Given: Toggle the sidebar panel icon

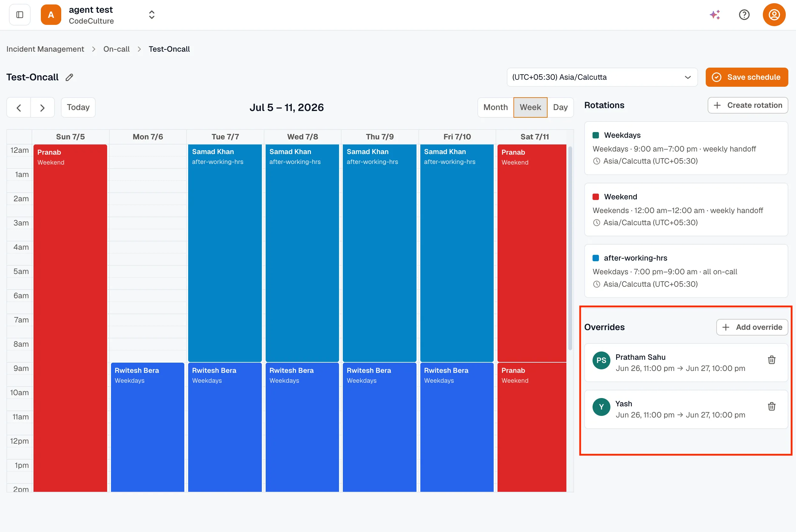Looking at the screenshot, I should [x=20, y=15].
